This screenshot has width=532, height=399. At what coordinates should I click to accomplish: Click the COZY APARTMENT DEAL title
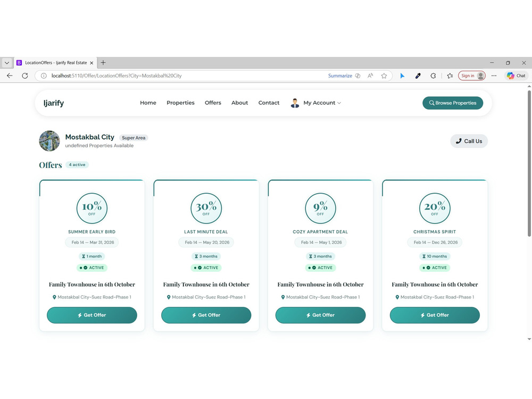321,232
